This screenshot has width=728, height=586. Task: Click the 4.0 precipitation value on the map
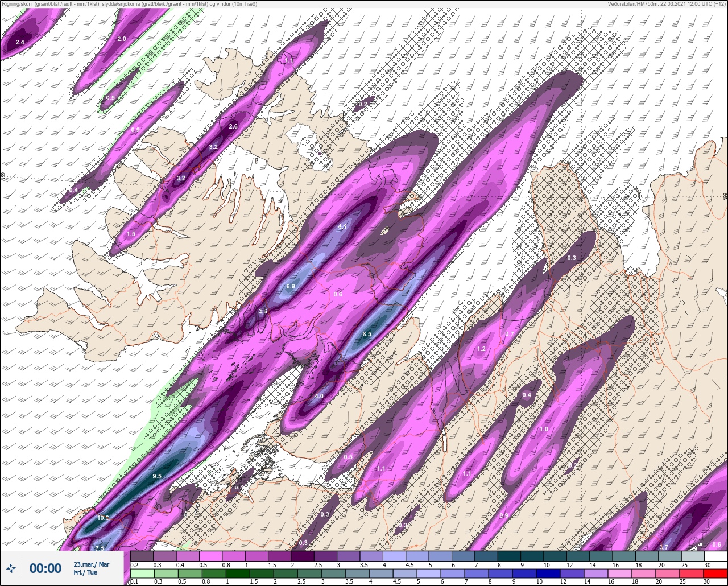(x=319, y=396)
